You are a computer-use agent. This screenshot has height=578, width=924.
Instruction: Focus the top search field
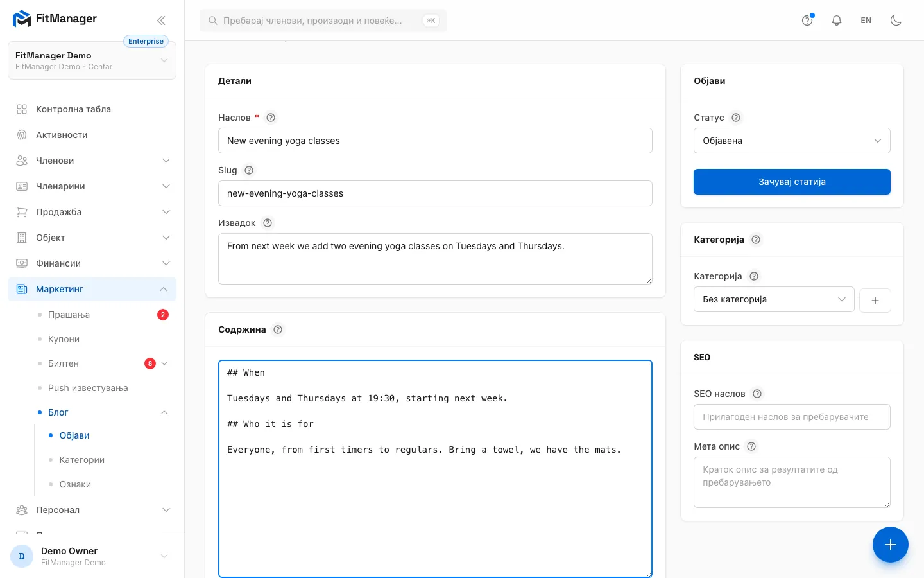(323, 21)
